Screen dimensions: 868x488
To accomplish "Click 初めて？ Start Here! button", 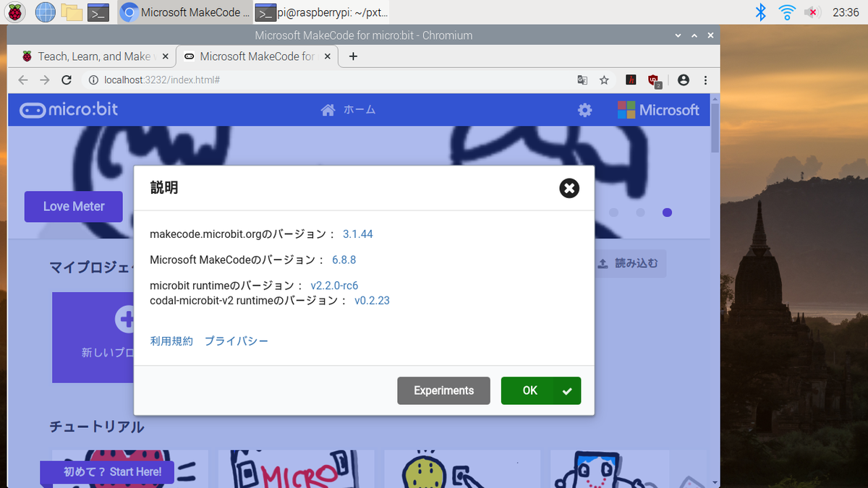I will coord(107,472).
